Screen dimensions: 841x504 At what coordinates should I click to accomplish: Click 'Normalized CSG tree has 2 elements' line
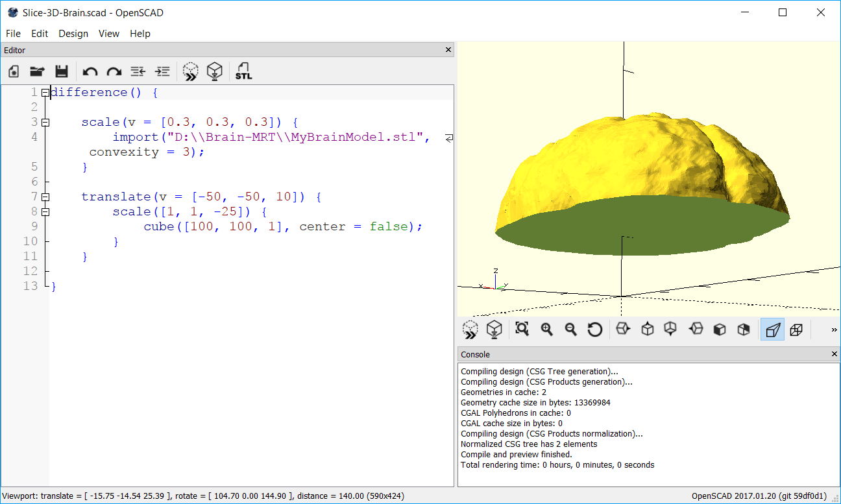click(529, 444)
